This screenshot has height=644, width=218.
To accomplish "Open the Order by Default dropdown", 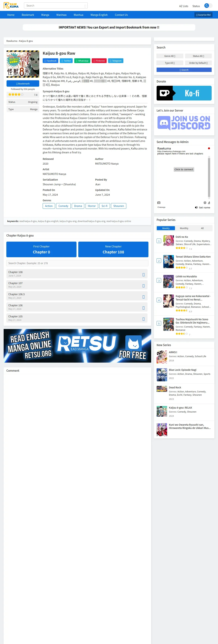I will pyautogui.click(x=198, y=63).
